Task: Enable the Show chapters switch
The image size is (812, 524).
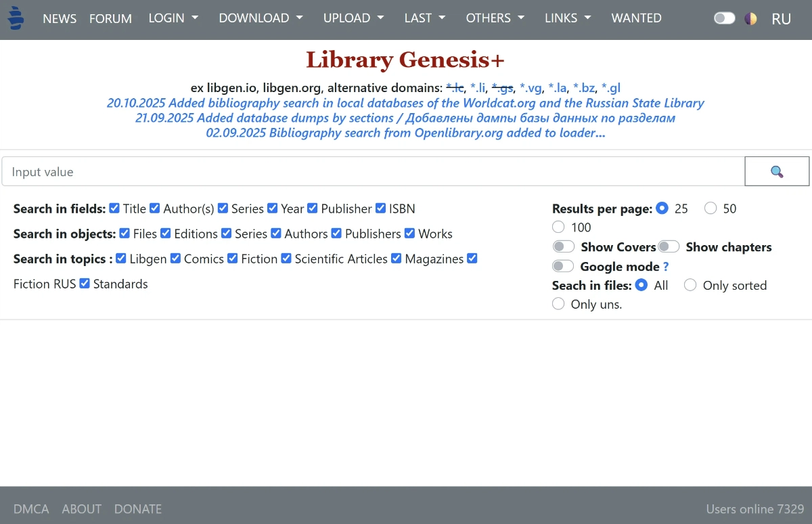Action: (x=669, y=247)
